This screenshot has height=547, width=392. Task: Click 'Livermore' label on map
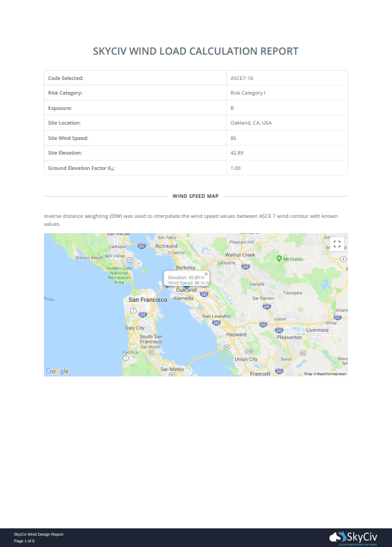click(317, 330)
